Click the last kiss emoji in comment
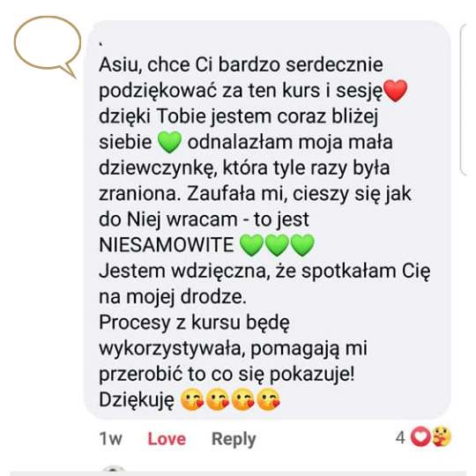Viewport: 476px width, 476px height. pyautogui.click(x=268, y=399)
